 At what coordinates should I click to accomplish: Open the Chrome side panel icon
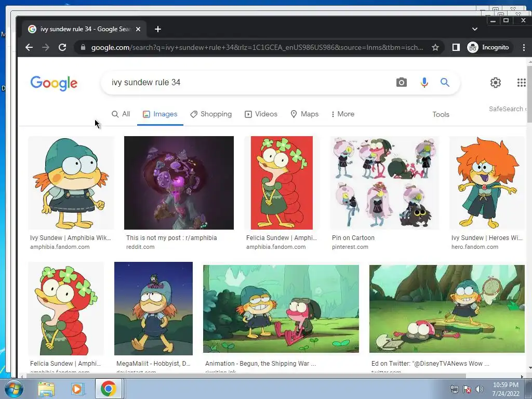(456, 47)
